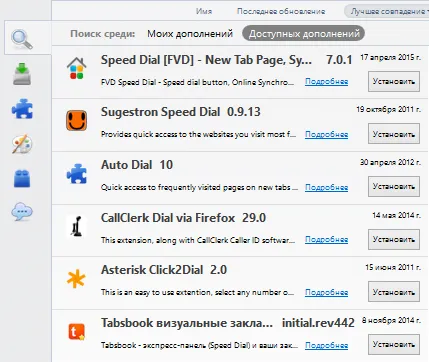This screenshot has width=429, height=362.
Task: Click the date 15 июня 2011 г.
Action: point(393,267)
